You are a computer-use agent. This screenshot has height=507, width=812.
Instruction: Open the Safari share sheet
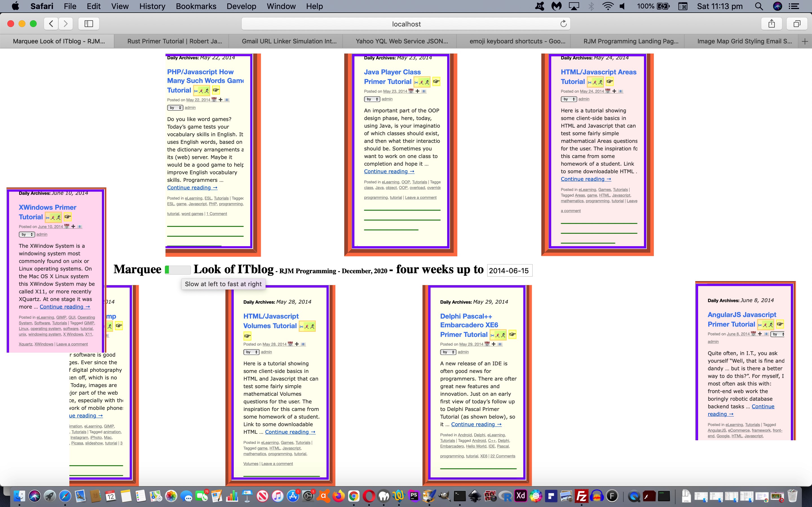771,23
